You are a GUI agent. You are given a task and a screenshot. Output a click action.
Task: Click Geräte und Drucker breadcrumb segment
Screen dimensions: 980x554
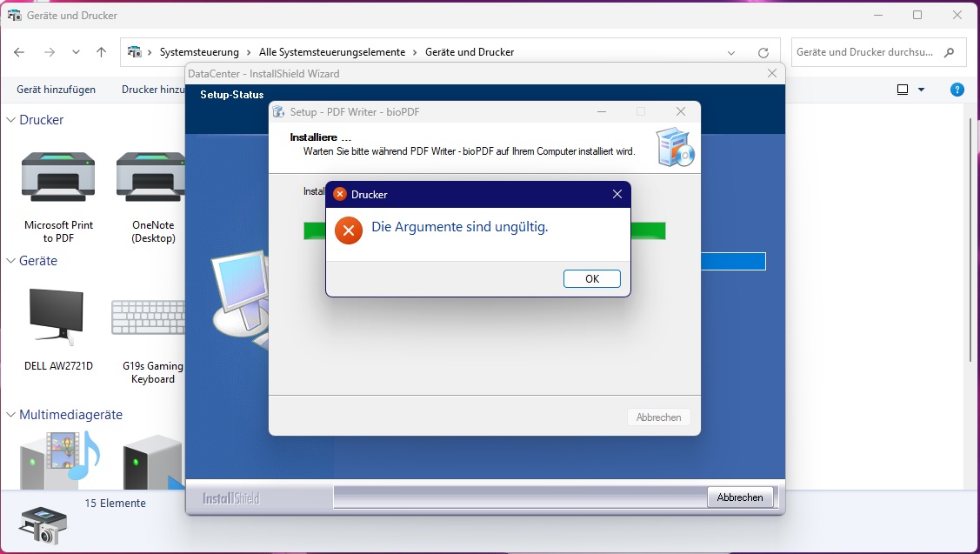point(470,52)
